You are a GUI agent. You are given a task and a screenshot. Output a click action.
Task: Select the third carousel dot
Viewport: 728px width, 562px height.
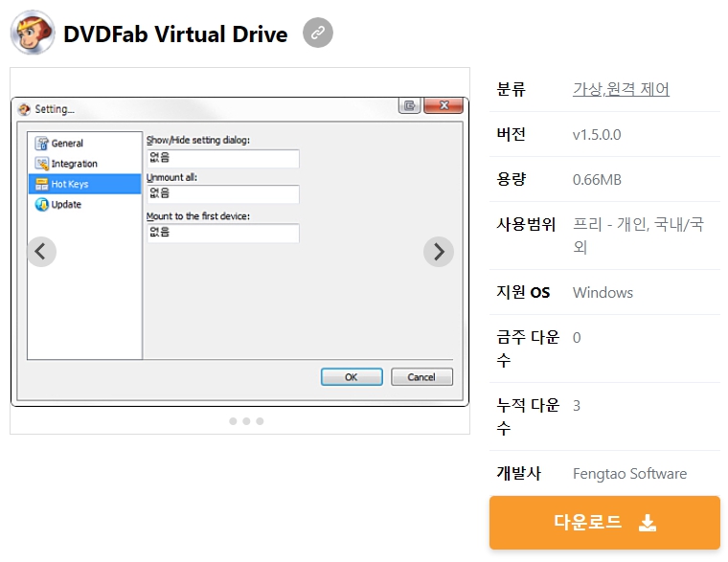pyautogui.click(x=260, y=421)
